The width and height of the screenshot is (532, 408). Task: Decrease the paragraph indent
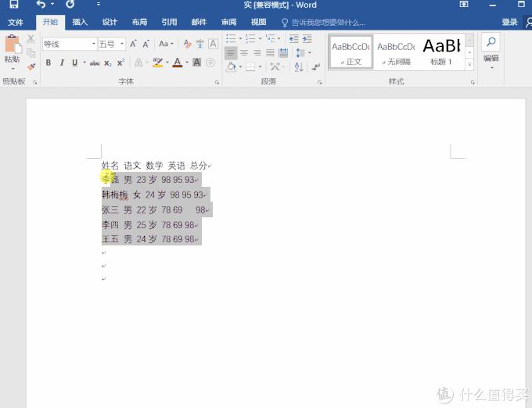coord(294,38)
